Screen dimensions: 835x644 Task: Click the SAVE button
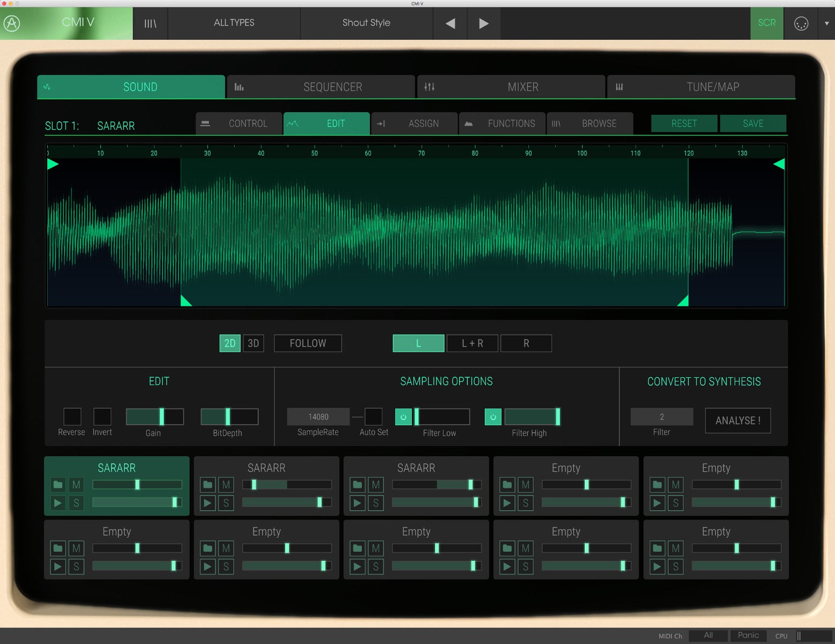(x=753, y=123)
